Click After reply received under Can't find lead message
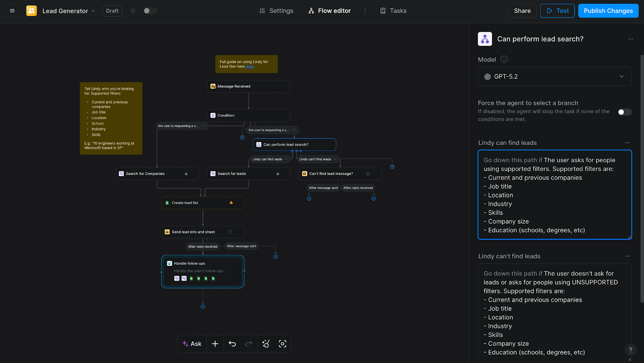Screen dimensions: 644x363 [x=358, y=188]
